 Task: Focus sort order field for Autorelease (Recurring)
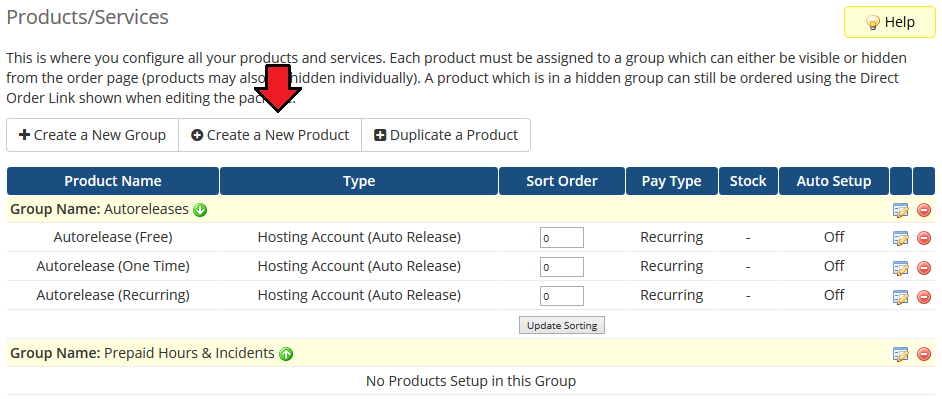point(562,296)
